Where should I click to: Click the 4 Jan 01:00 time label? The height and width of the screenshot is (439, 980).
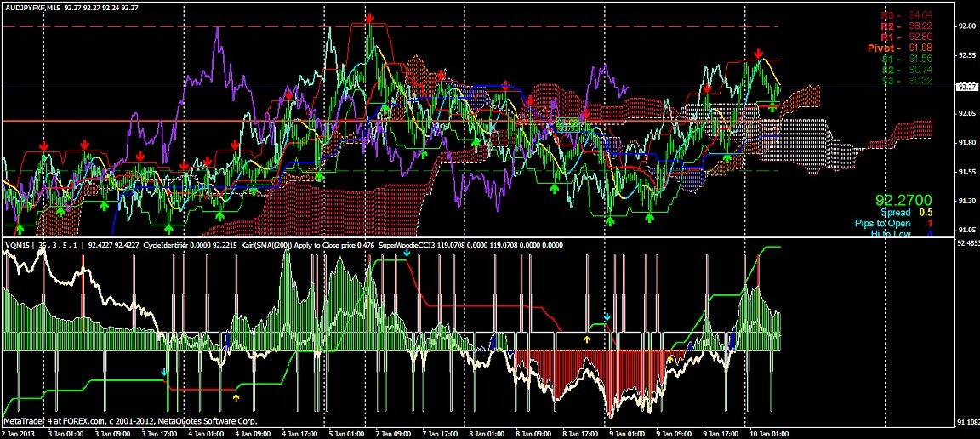point(205,433)
